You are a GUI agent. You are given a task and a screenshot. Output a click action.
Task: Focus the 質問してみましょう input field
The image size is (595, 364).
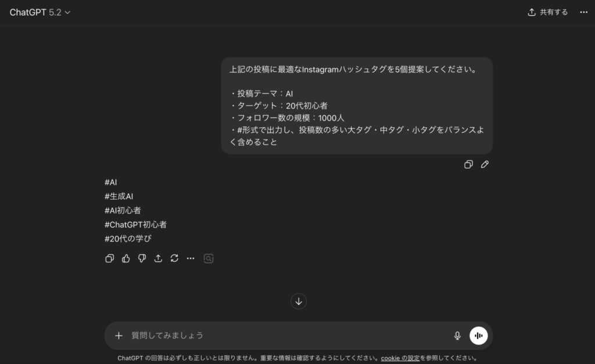tap(285, 336)
